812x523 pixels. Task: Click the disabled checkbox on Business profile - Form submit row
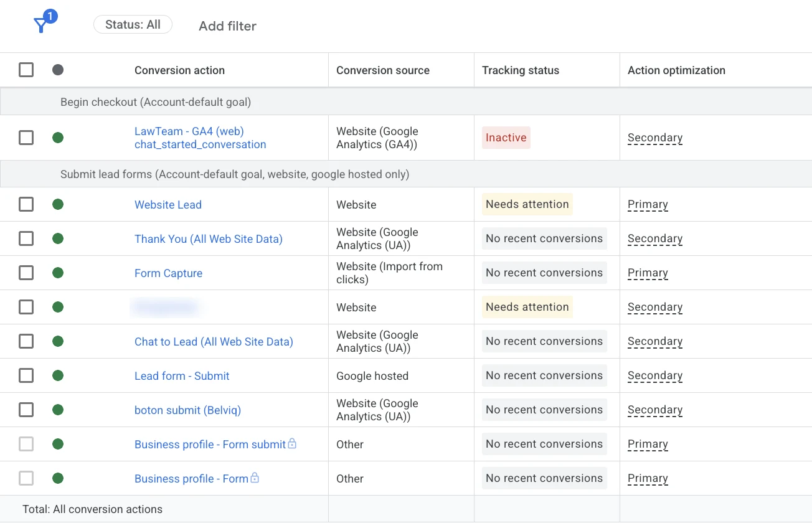[26, 444]
